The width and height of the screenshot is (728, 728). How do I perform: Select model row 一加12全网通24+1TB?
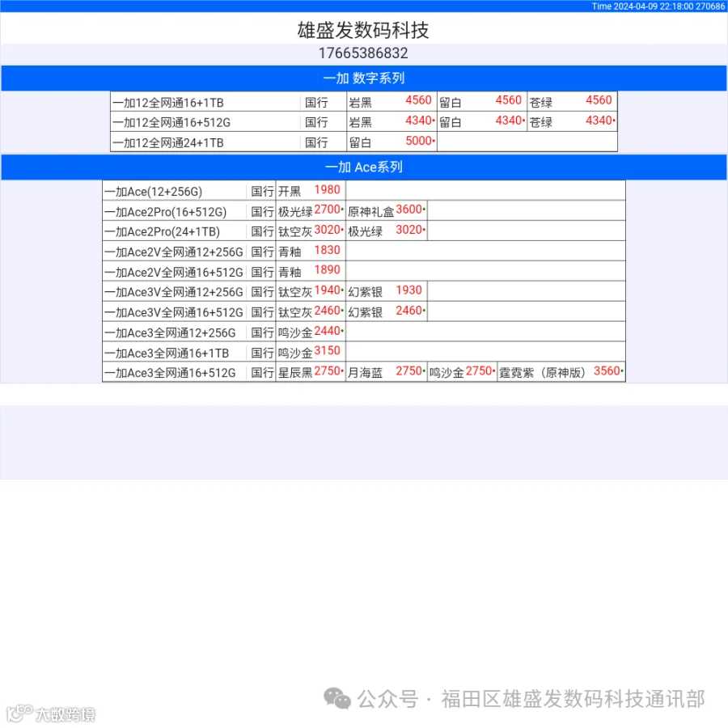pos(168,143)
